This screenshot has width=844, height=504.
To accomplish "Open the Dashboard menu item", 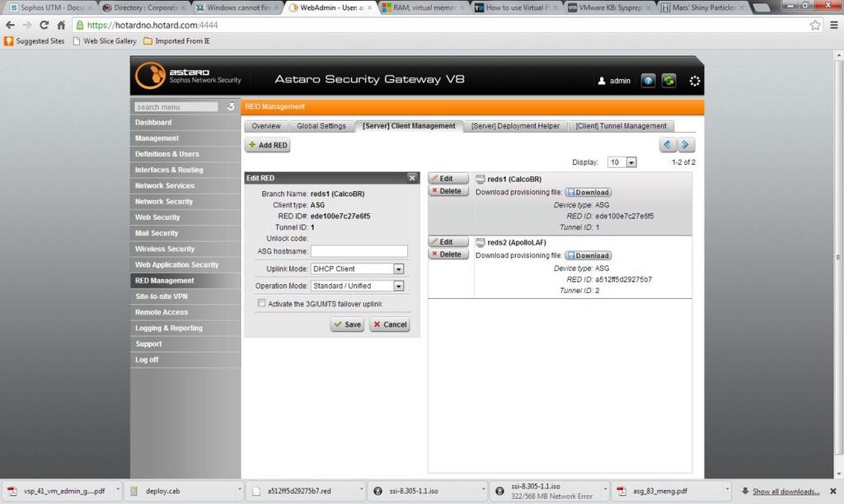I will [185, 123].
